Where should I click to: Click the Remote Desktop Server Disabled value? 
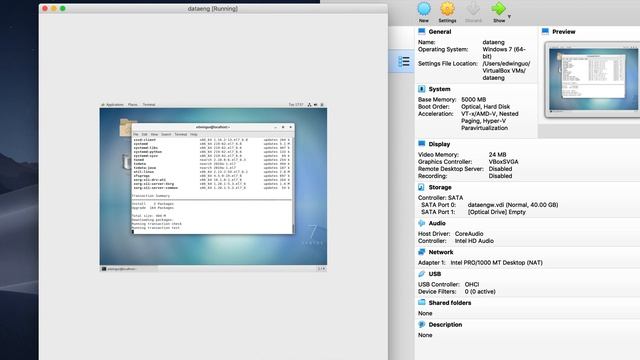(x=500, y=169)
